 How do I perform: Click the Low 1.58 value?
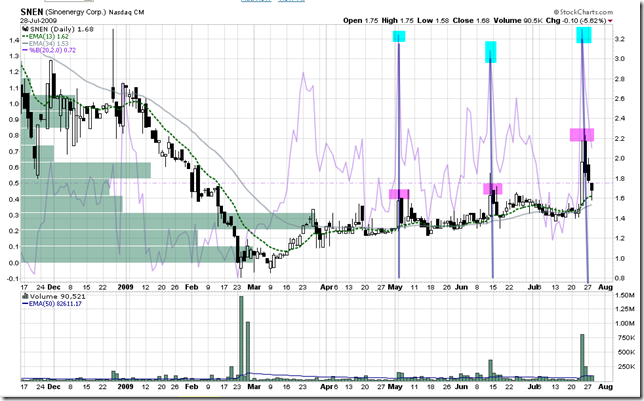(433, 20)
